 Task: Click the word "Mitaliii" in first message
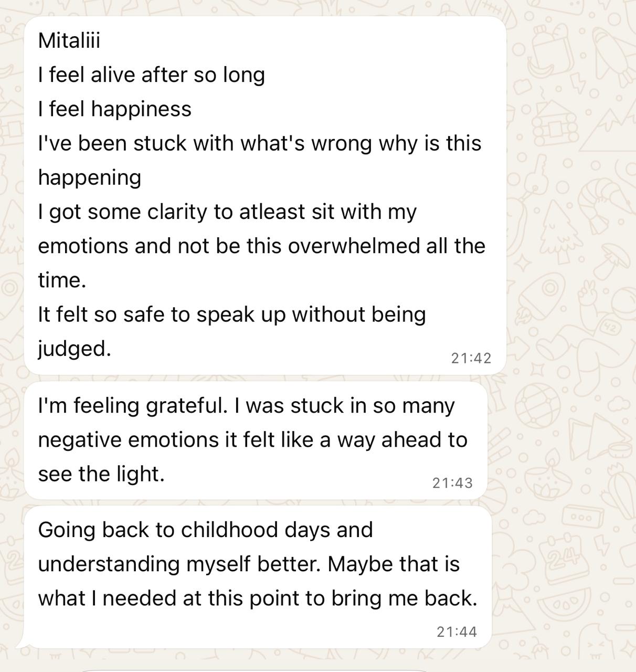coord(69,40)
